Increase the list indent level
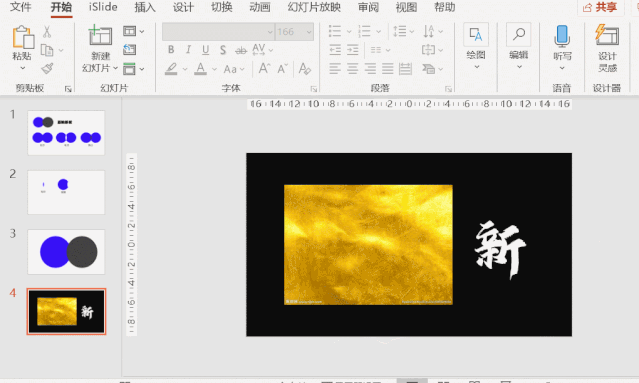 pos(353,50)
